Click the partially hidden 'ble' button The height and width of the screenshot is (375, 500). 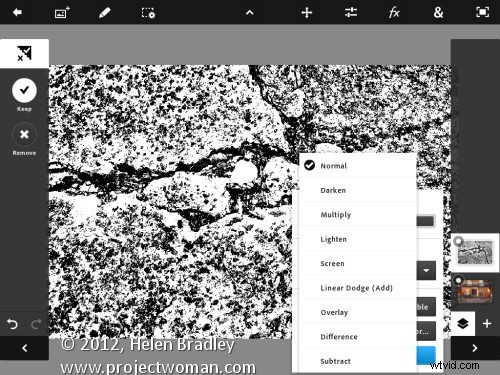click(x=426, y=307)
